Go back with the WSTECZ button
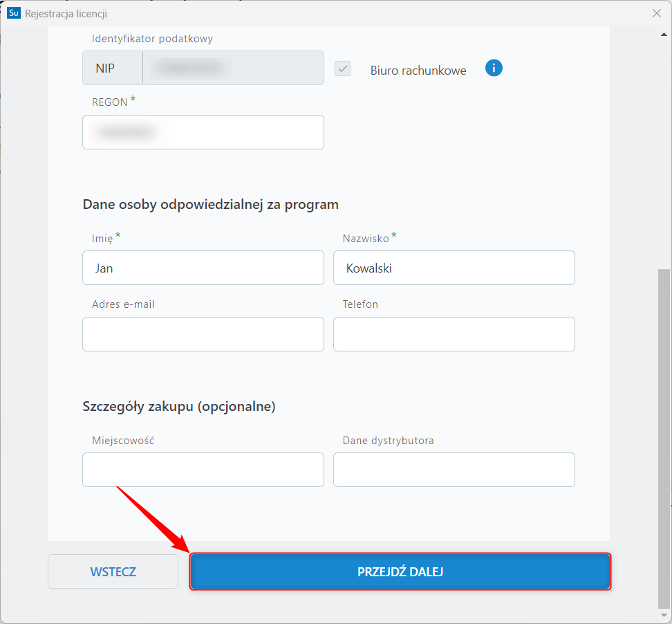The width and height of the screenshot is (672, 624). [x=113, y=572]
